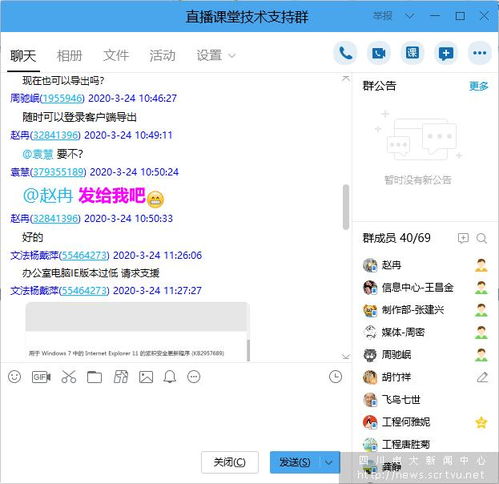499x484 pixels.
Task: Select member 工程唐胜菊
Action: [x=425, y=444]
